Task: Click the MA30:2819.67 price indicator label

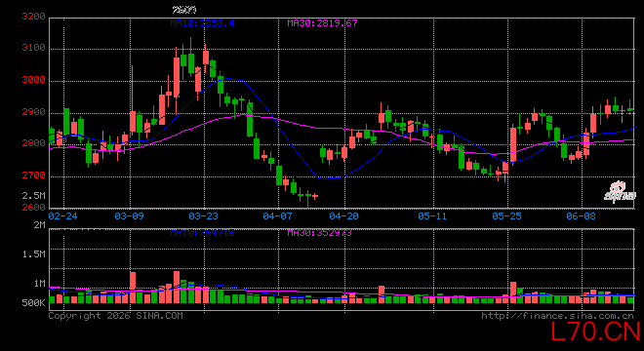Action: pyautogui.click(x=322, y=23)
